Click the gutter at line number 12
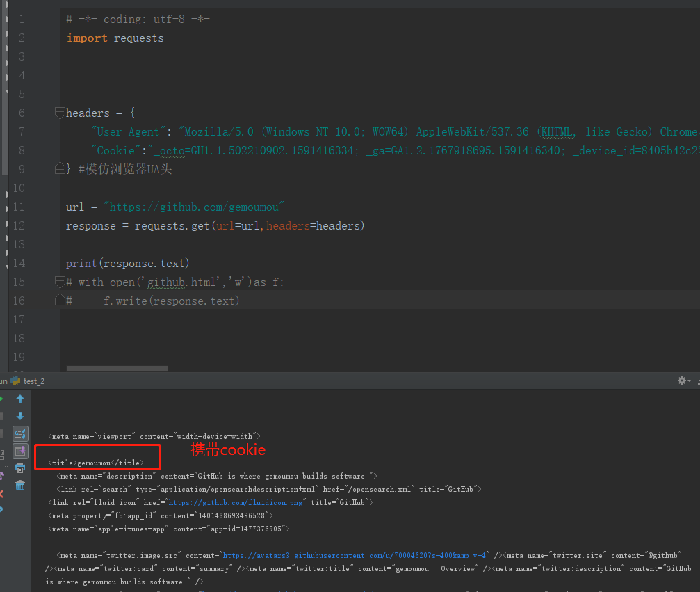 coord(19,225)
